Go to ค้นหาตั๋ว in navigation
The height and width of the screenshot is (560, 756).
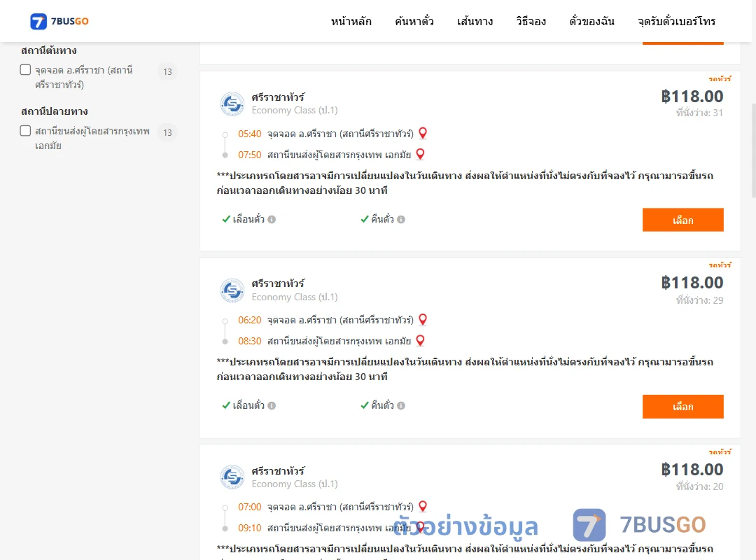[414, 21]
